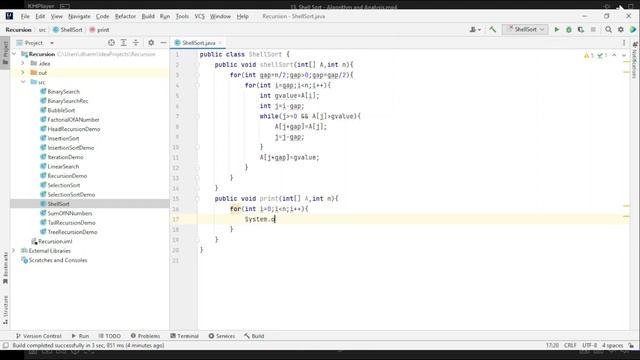Expand the .idea folder
The width and height of the screenshot is (640, 360).
(x=23, y=63)
